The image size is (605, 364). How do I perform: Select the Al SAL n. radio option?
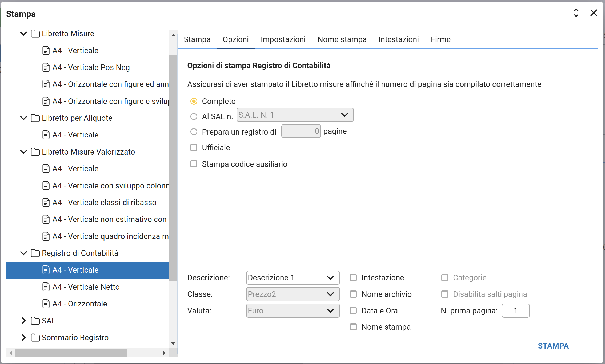(194, 116)
